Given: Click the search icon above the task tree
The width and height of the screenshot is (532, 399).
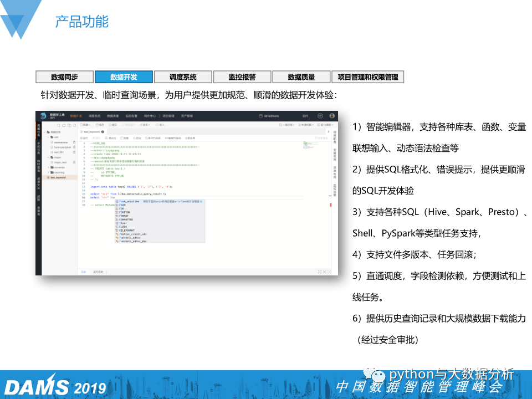Looking at the screenshot, I should coord(58,125).
